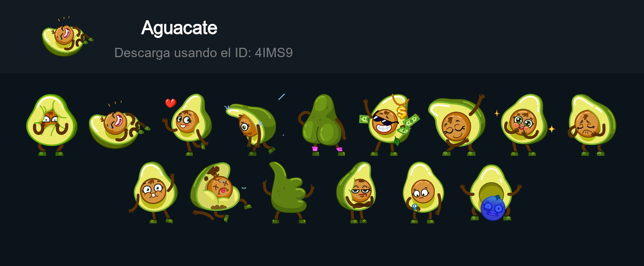Viewport: 644px width, 266px height.
Task: Select the avocado covering its face sticker
Action: coord(51,125)
